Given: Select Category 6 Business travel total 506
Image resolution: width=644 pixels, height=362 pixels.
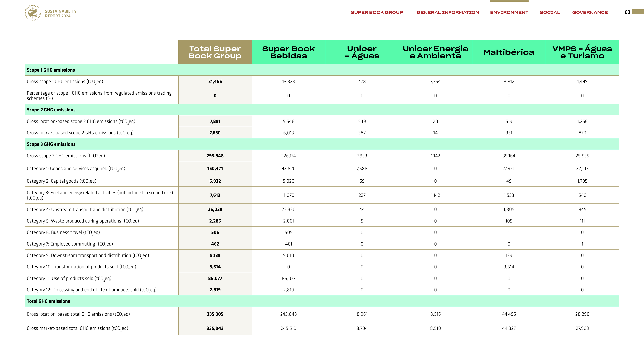Looking at the screenshot, I should coord(215,233).
